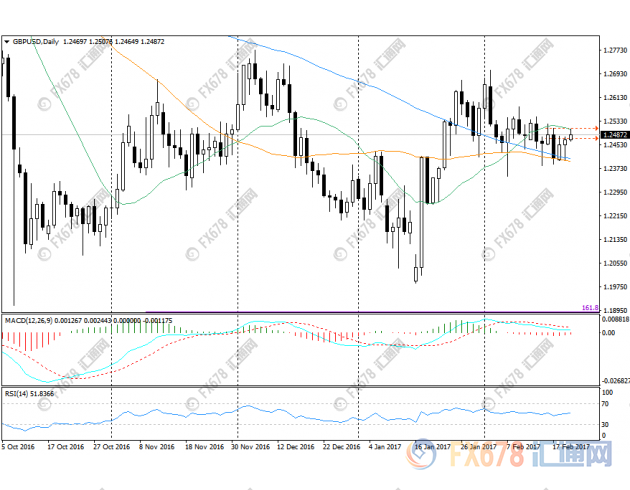Click the RSI 70 level axis label

(606, 403)
